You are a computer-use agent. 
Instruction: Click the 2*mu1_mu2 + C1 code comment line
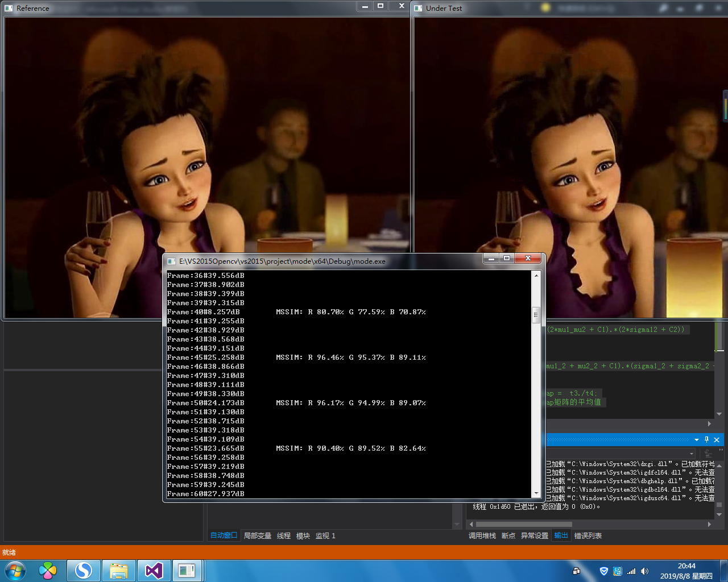coord(616,330)
